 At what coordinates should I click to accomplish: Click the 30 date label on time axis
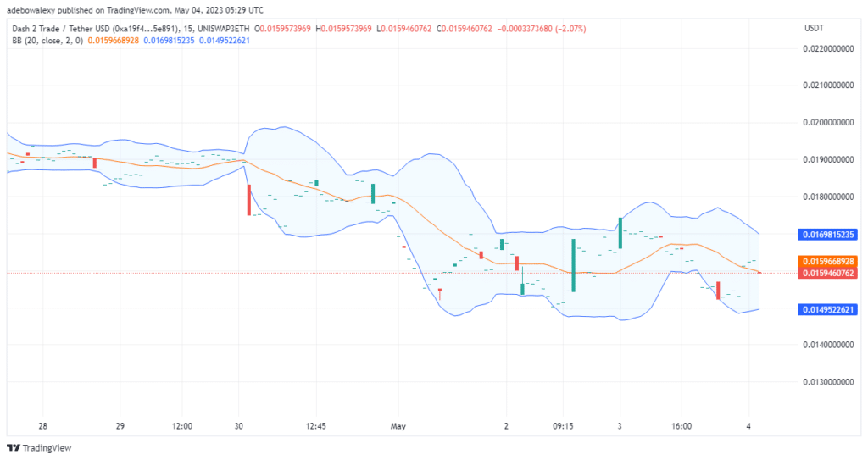point(238,426)
